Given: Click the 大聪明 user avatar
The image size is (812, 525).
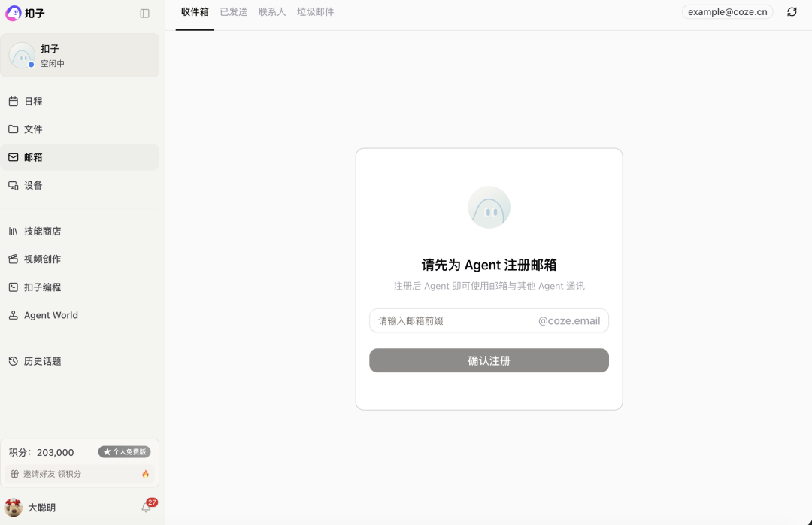Looking at the screenshot, I should (14, 508).
